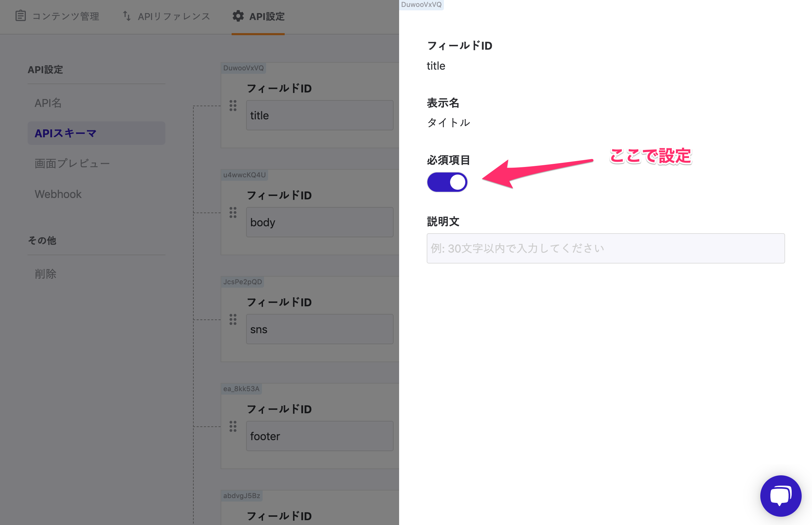The image size is (812, 525).
Task: Click the 説明文 description input field
Action: click(606, 248)
